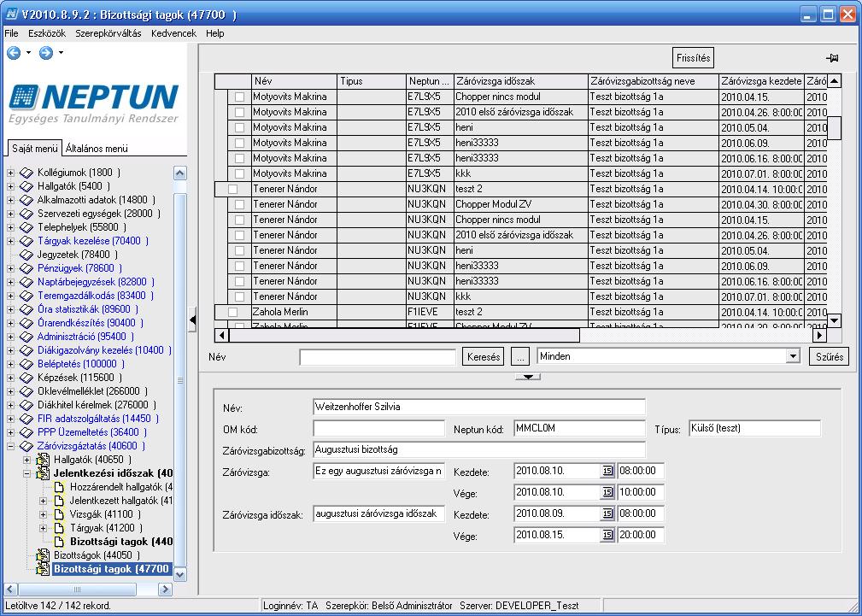Click the Képzések folder icon
The image size is (862, 616).
[26, 378]
